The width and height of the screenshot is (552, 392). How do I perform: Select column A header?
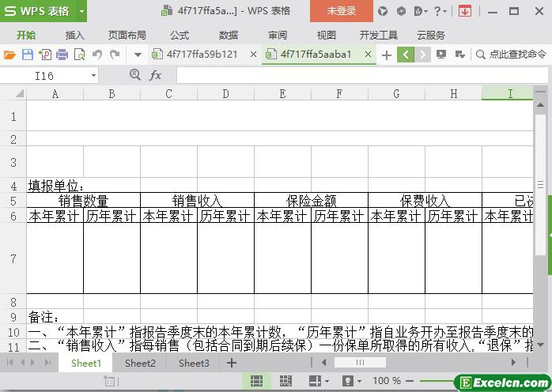pos(55,93)
